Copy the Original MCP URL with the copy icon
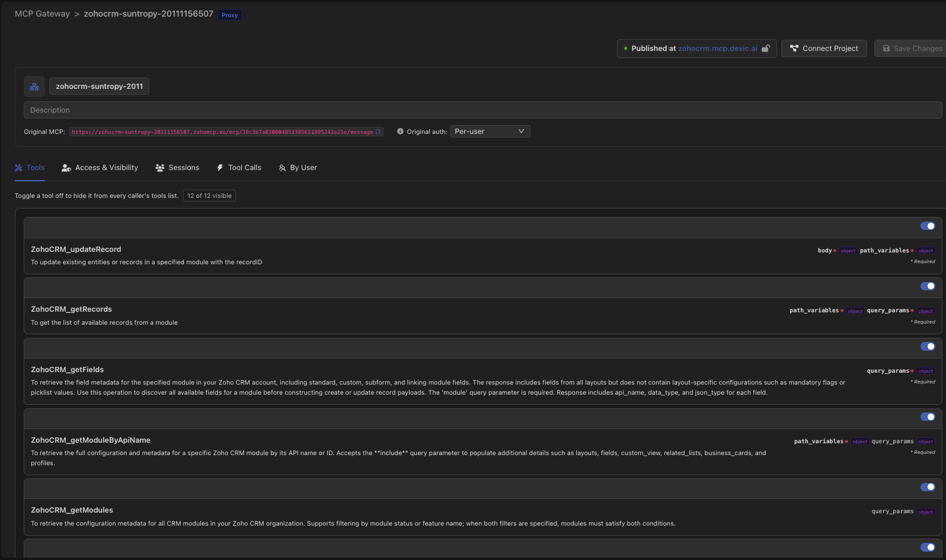 [x=378, y=132]
